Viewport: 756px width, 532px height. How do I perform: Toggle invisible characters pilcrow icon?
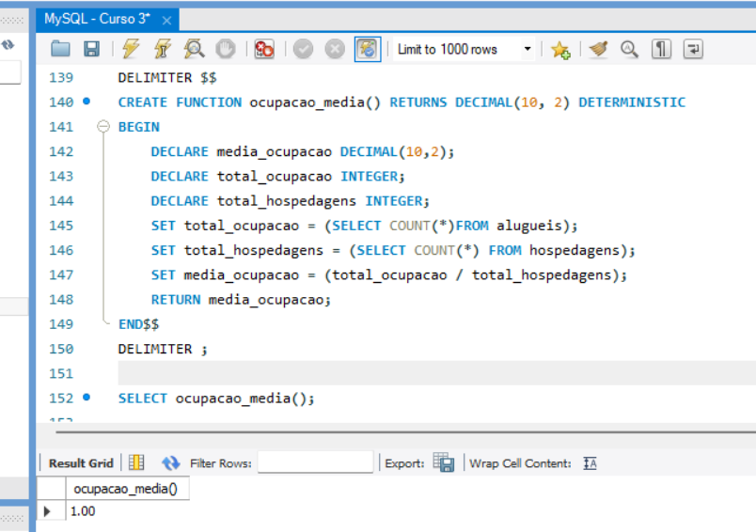[x=661, y=50]
